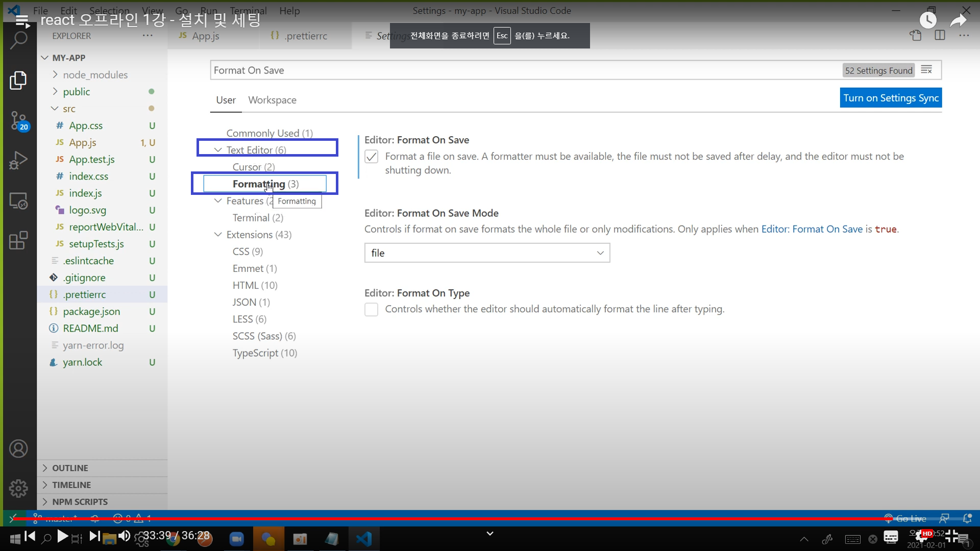Select the Workspace settings tab

click(x=272, y=100)
